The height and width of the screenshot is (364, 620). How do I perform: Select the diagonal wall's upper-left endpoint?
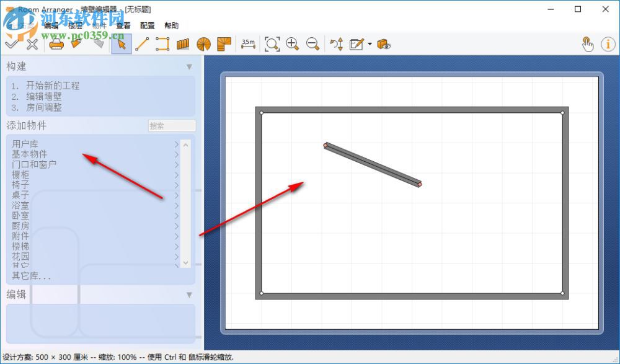(325, 146)
